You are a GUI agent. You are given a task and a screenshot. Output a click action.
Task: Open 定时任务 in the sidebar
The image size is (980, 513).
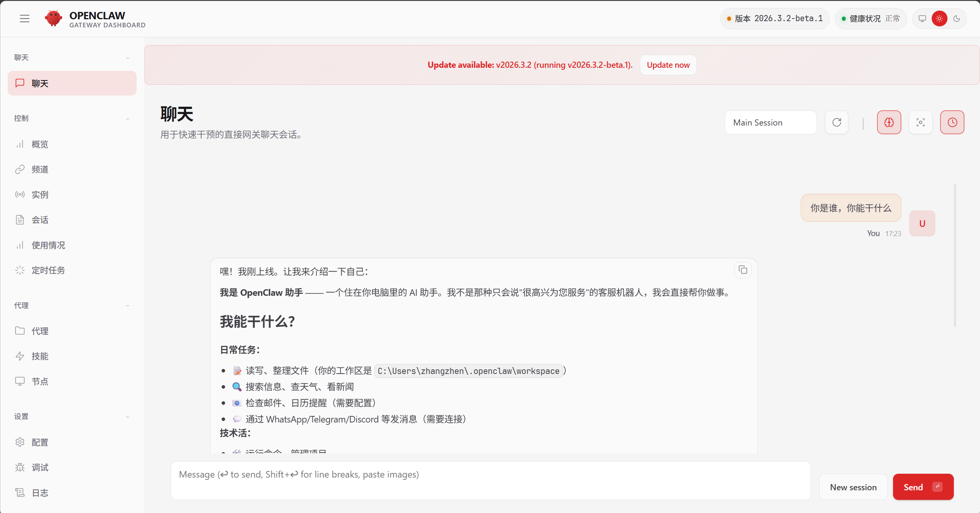[x=48, y=270]
